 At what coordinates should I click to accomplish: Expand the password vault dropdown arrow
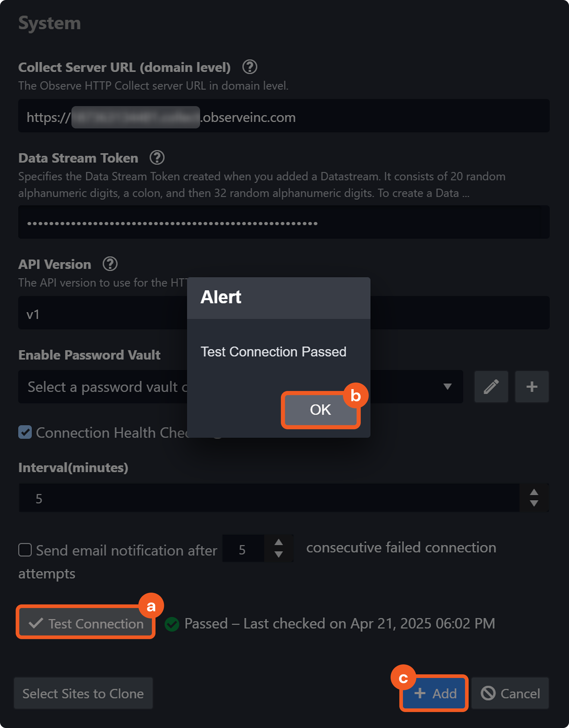(447, 387)
